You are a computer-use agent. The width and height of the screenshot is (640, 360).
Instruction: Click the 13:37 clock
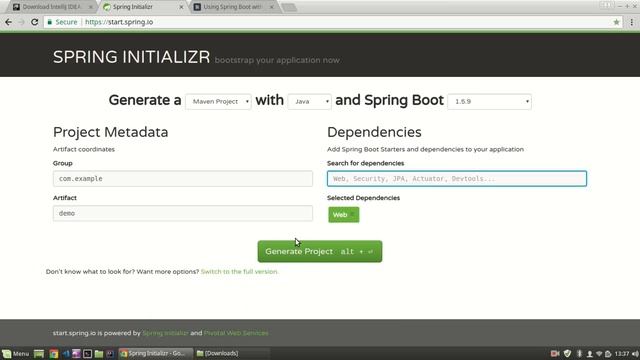click(622, 353)
